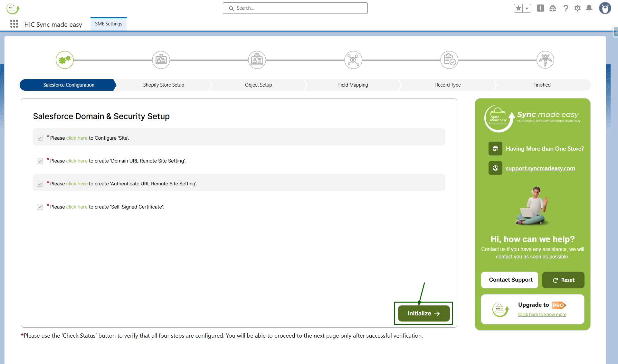Click the PRO badge in upgrade card

click(559, 305)
